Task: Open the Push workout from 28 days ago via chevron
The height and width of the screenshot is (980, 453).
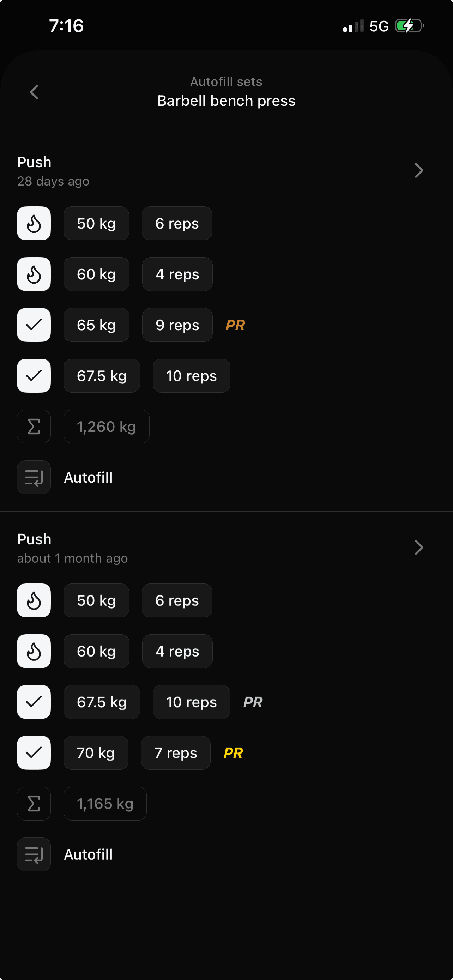Action: [x=419, y=170]
